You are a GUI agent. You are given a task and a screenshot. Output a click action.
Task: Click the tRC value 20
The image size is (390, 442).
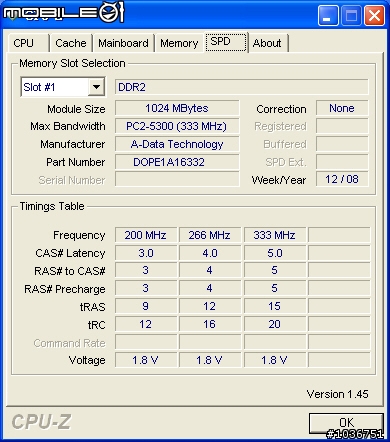275,324
